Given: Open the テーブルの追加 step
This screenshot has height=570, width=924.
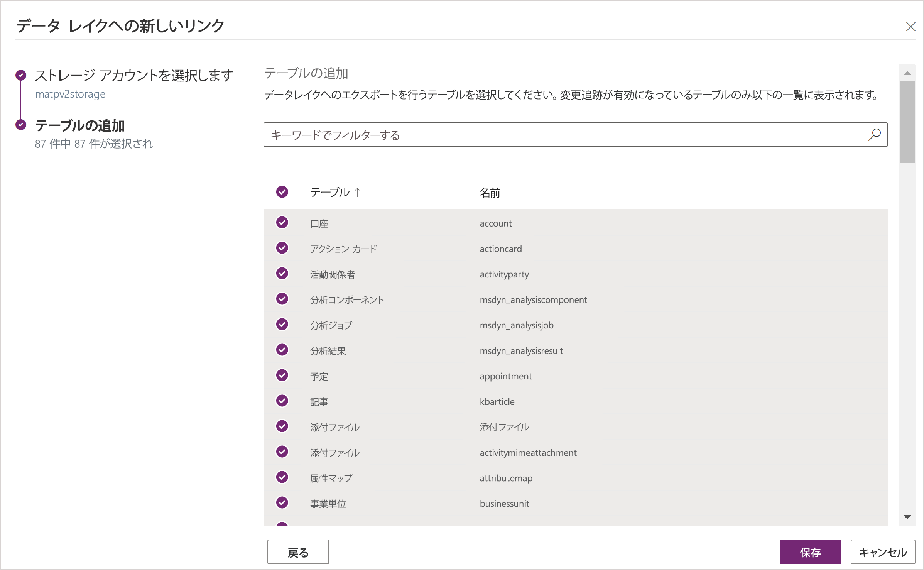Looking at the screenshot, I should [80, 125].
